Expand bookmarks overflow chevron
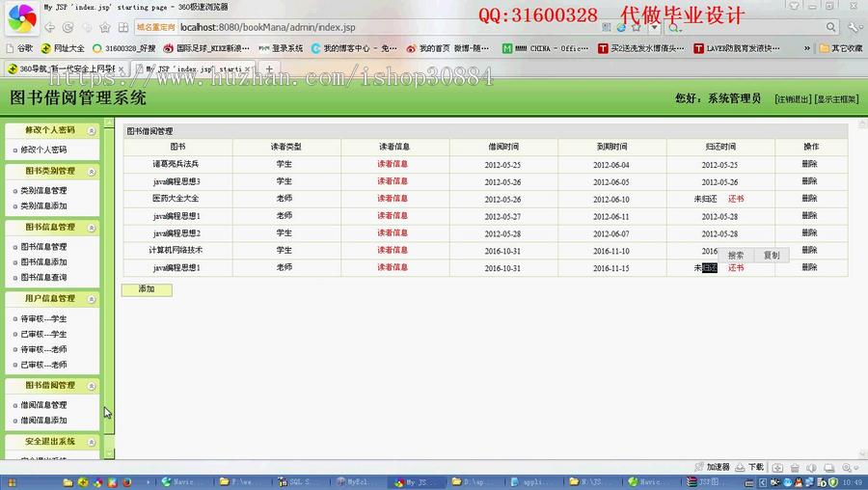Viewport: 868px width, 490px height. 807,49
